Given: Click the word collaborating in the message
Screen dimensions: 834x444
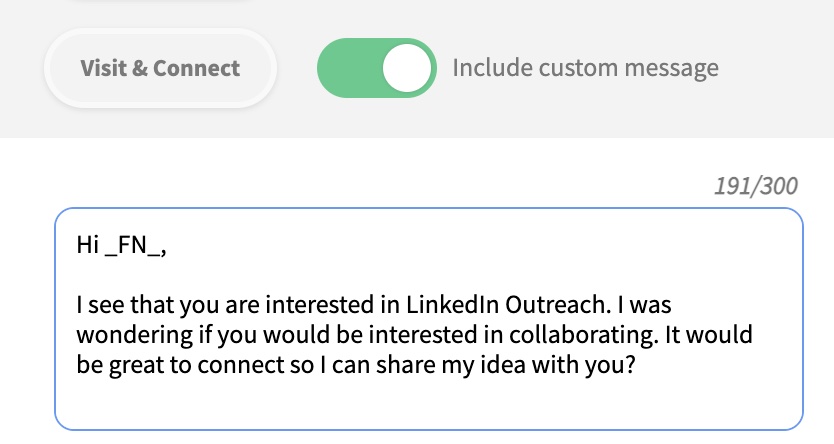Looking at the screenshot, I should 586,334.
